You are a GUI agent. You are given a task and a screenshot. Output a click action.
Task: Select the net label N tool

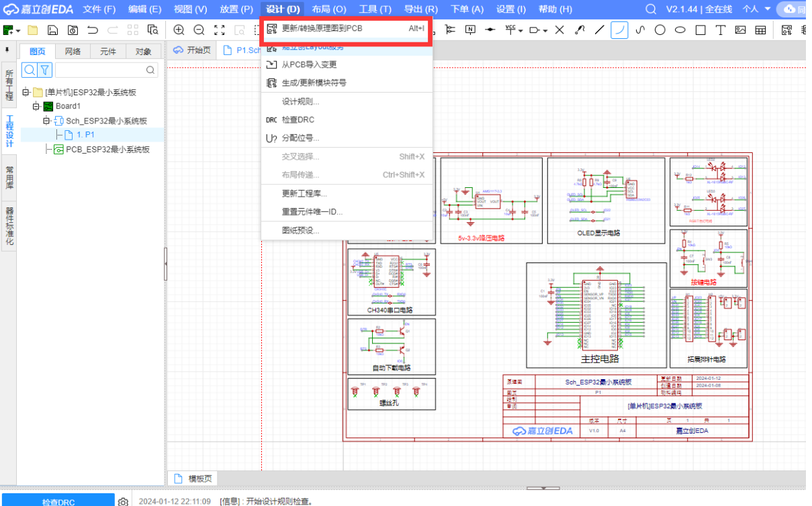click(470, 30)
